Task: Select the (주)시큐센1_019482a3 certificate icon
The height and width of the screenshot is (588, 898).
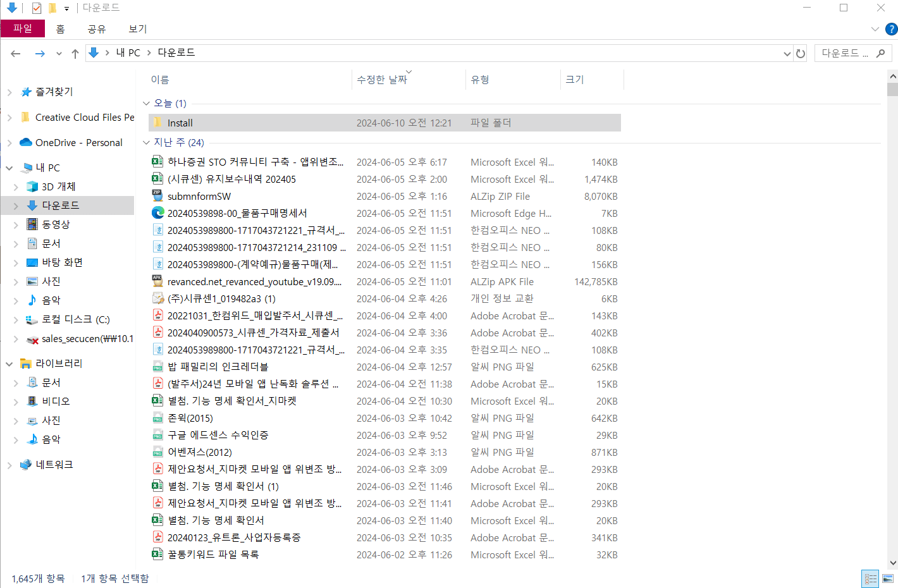Action: 157,298
